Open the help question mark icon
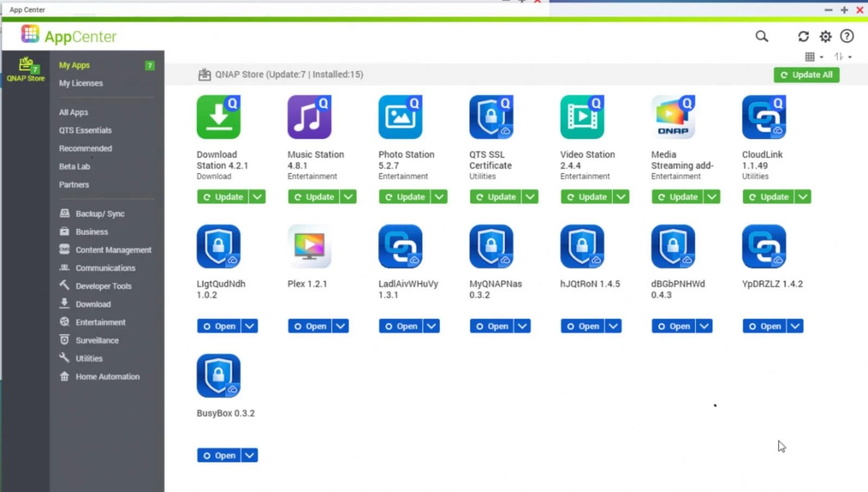Image resolution: width=868 pixels, height=492 pixels. [x=847, y=36]
